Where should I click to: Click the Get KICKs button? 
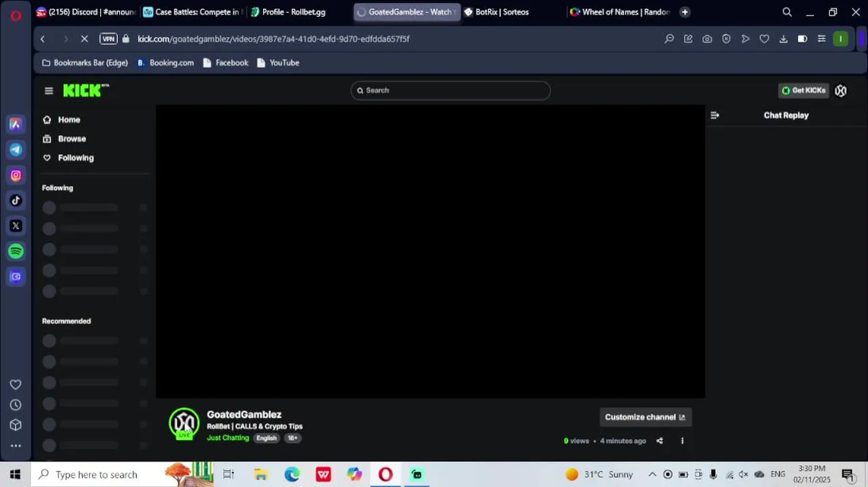pyautogui.click(x=804, y=91)
